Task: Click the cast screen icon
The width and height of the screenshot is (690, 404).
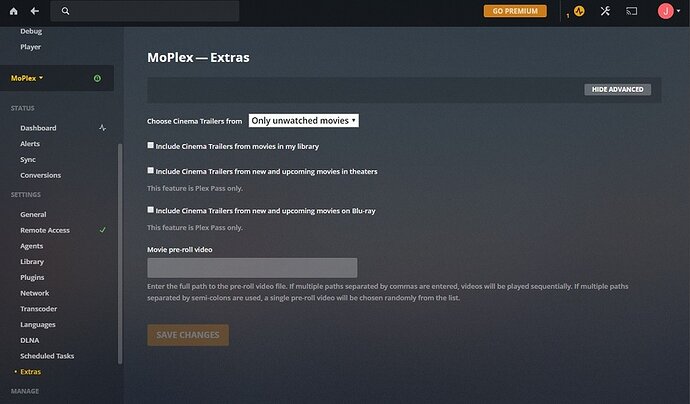Action: pyautogui.click(x=631, y=11)
